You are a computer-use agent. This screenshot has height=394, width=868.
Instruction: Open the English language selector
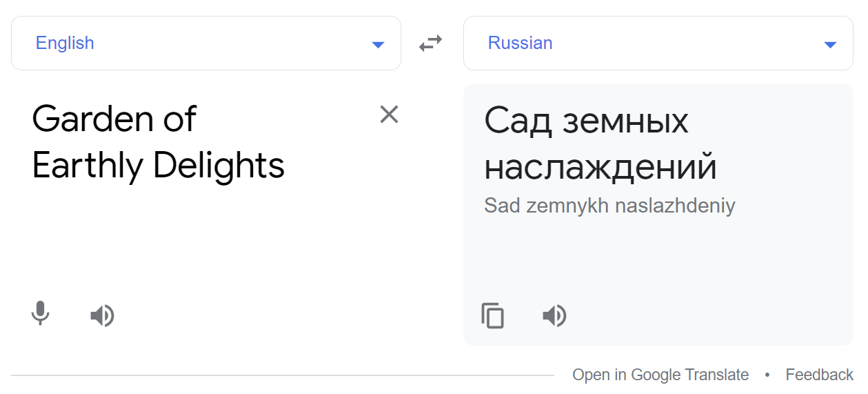(x=65, y=43)
